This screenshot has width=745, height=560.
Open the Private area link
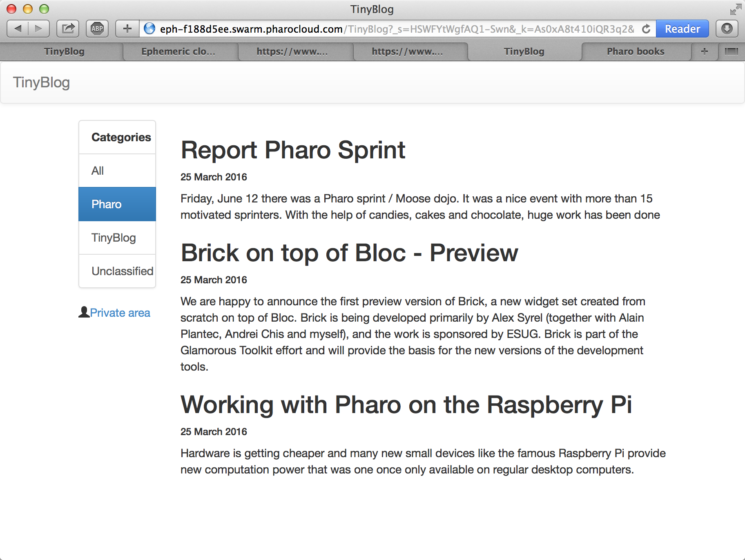click(120, 313)
